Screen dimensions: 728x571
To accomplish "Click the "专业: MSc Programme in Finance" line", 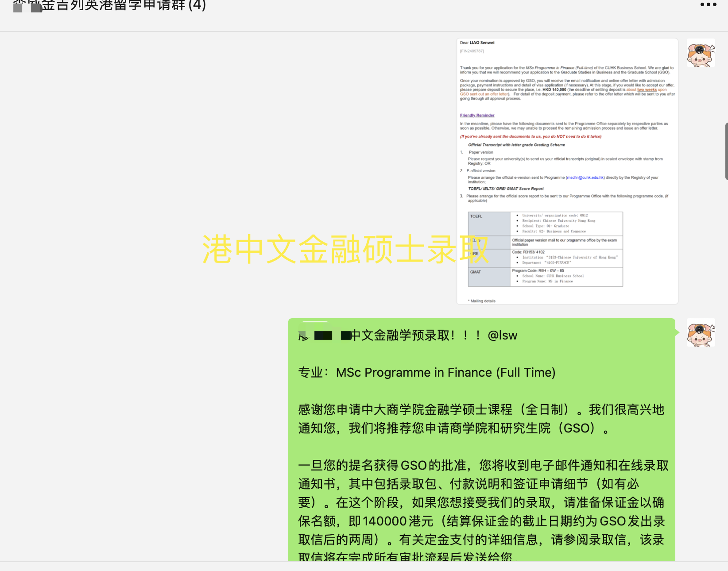I will pyautogui.click(x=426, y=373).
